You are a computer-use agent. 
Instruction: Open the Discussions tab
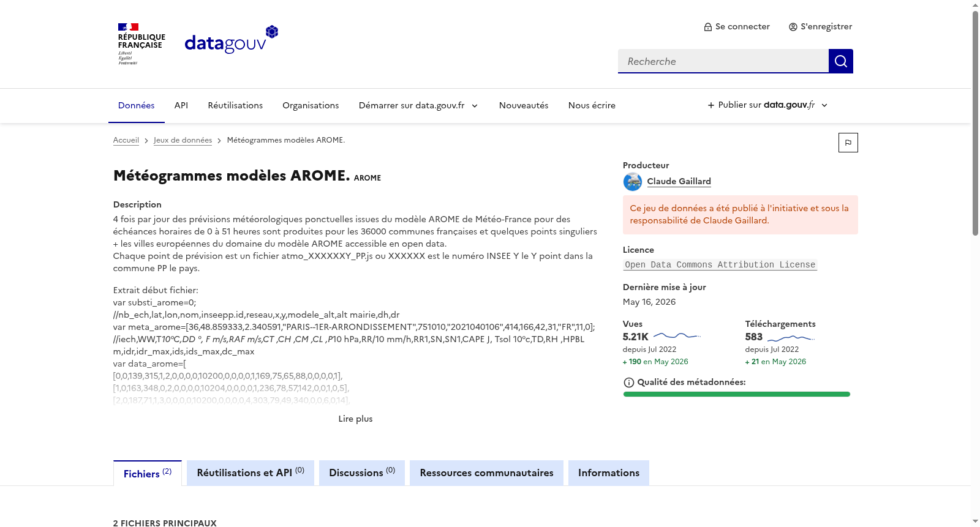pyautogui.click(x=362, y=473)
